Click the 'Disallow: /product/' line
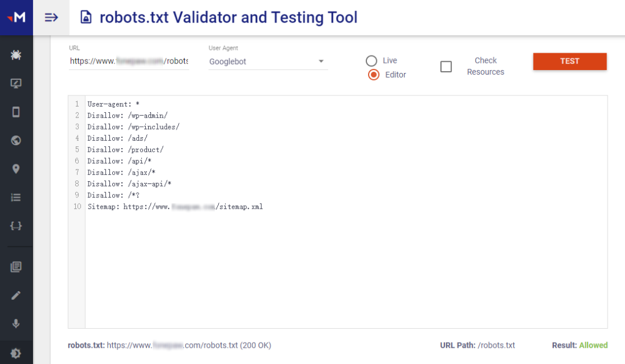The image size is (625, 364). (x=126, y=150)
